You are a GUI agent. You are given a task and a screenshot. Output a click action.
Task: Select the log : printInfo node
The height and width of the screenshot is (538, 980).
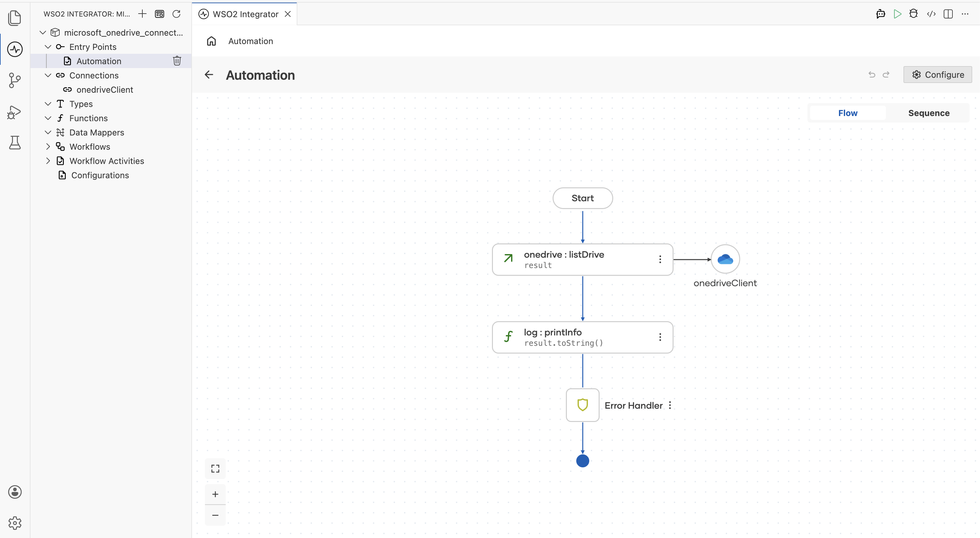(582, 337)
